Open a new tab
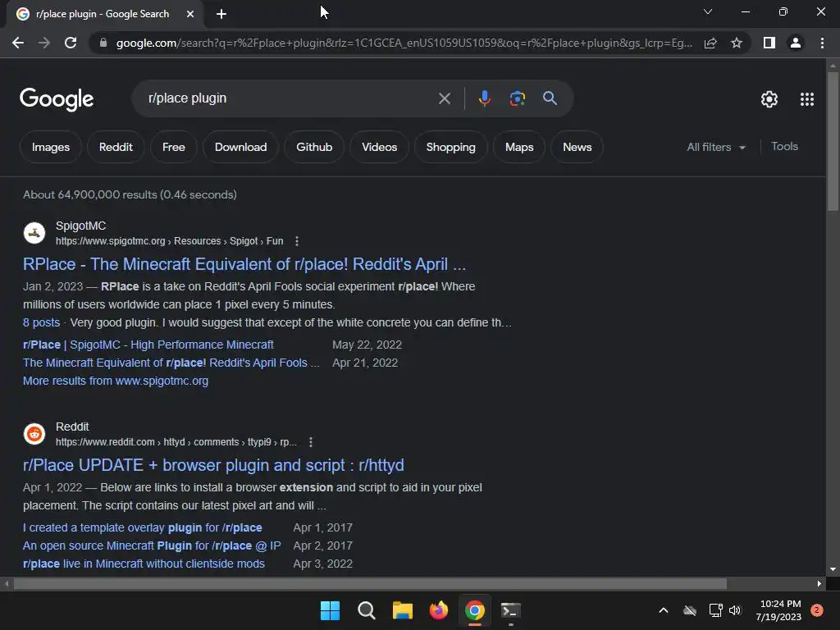840x630 pixels. (x=221, y=14)
